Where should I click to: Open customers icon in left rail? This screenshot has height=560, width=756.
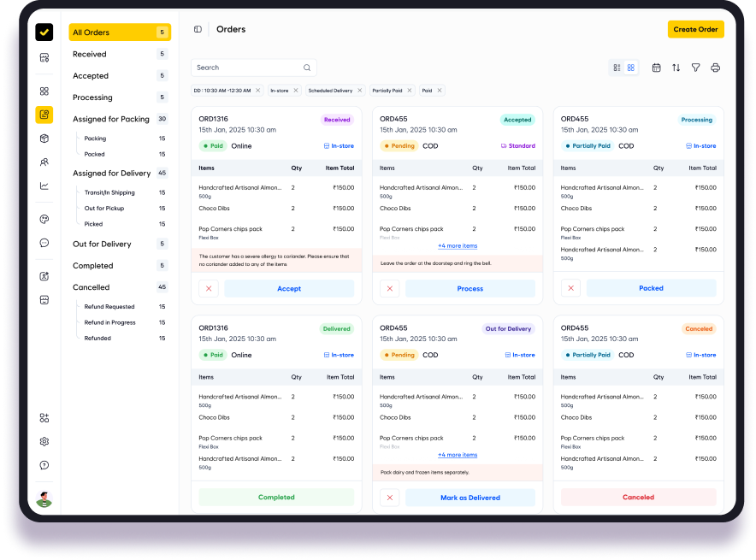[44, 162]
